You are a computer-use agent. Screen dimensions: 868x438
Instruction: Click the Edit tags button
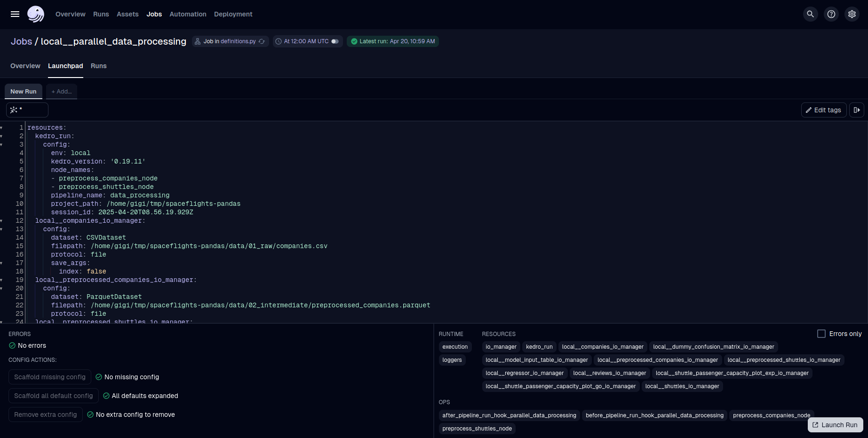tap(824, 110)
